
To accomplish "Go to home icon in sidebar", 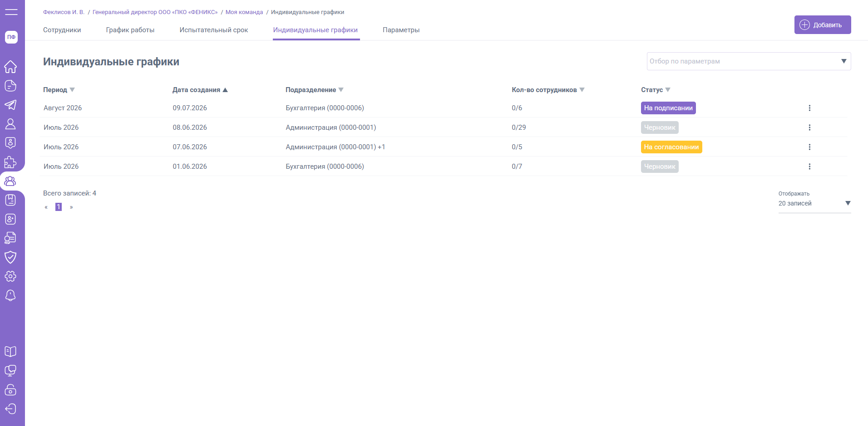I will pos(10,67).
